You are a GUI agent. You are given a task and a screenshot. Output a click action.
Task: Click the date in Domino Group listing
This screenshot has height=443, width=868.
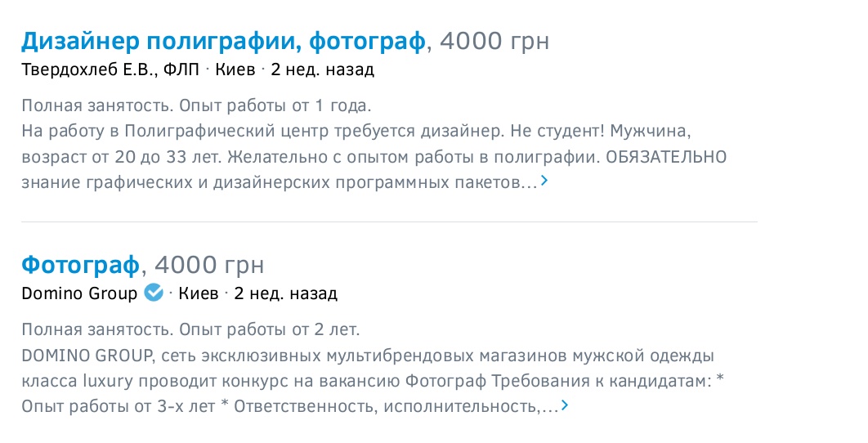coord(286,293)
